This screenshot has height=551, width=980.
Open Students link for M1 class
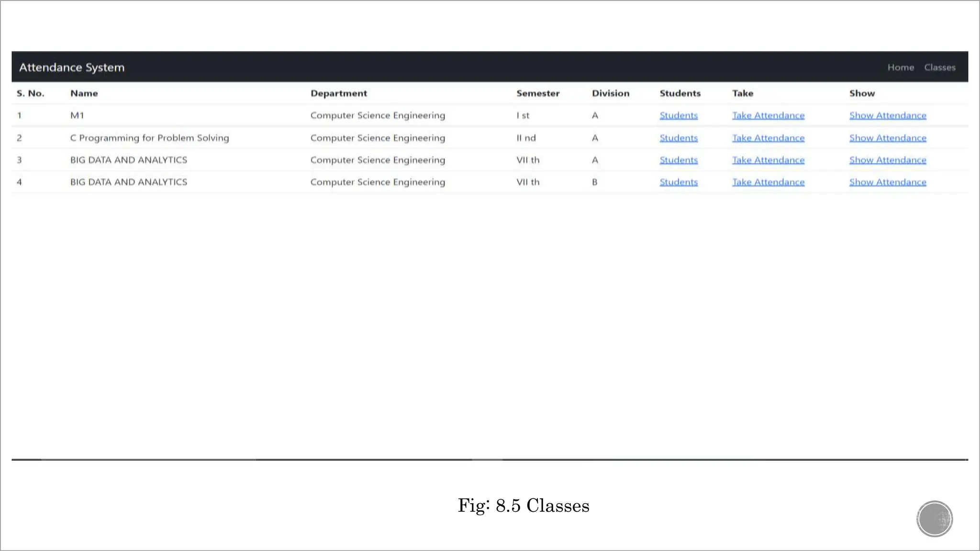pos(679,115)
